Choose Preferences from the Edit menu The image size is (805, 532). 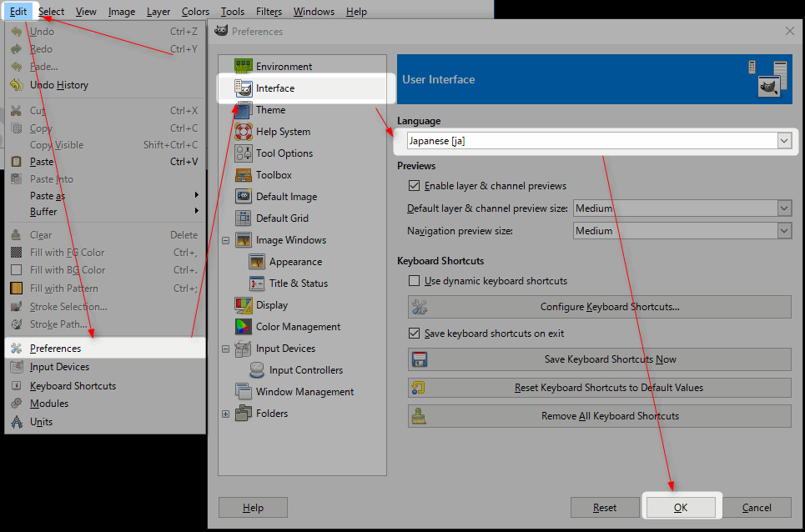(105, 349)
